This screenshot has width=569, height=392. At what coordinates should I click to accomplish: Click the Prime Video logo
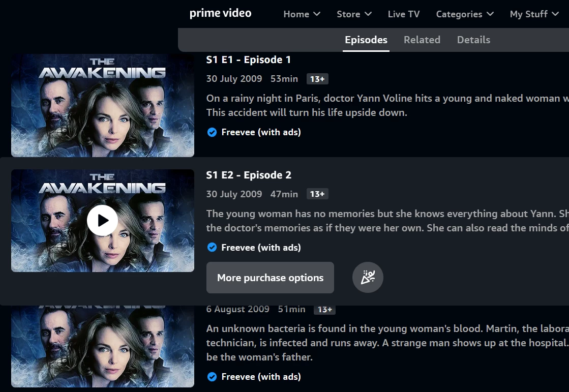tap(220, 13)
